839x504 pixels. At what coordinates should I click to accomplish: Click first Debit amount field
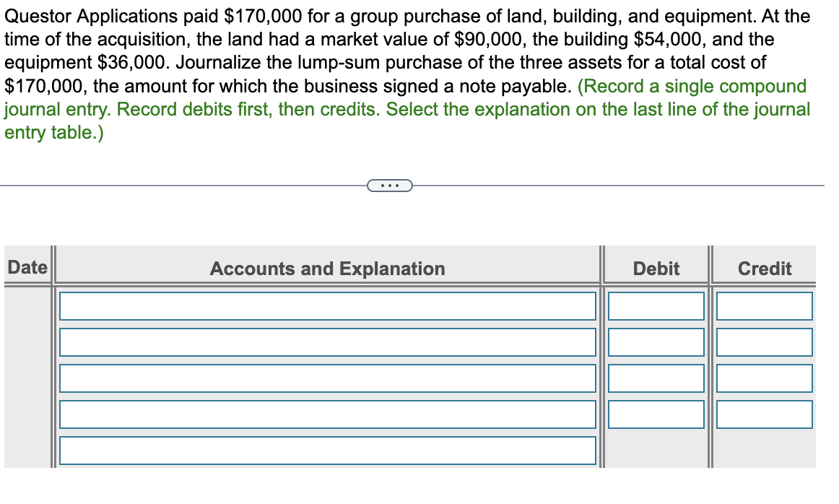[656, 305]
